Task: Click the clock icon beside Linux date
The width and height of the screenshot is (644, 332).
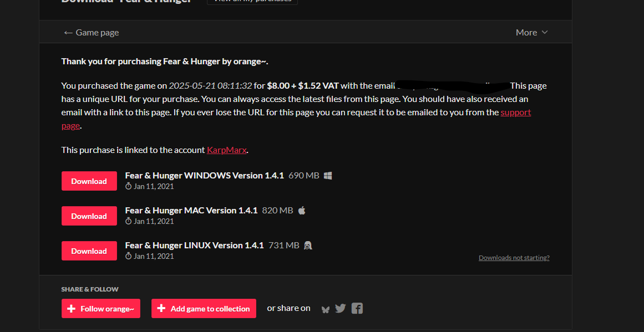Action: (129, 256)
